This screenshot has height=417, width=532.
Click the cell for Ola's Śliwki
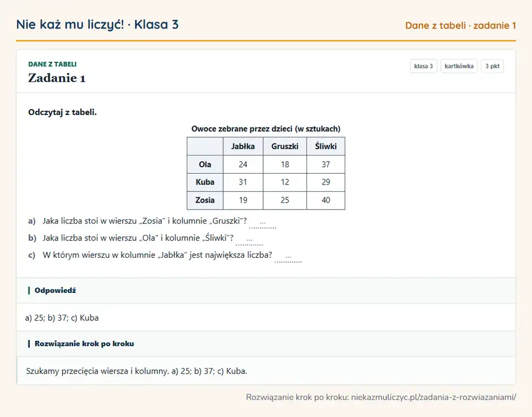pyautogui.click(x=326, y=165)
